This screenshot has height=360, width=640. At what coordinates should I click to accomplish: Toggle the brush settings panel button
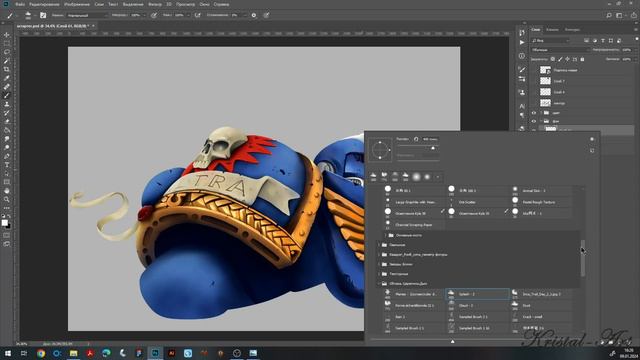pyautogui.click(x=43, y=16)
